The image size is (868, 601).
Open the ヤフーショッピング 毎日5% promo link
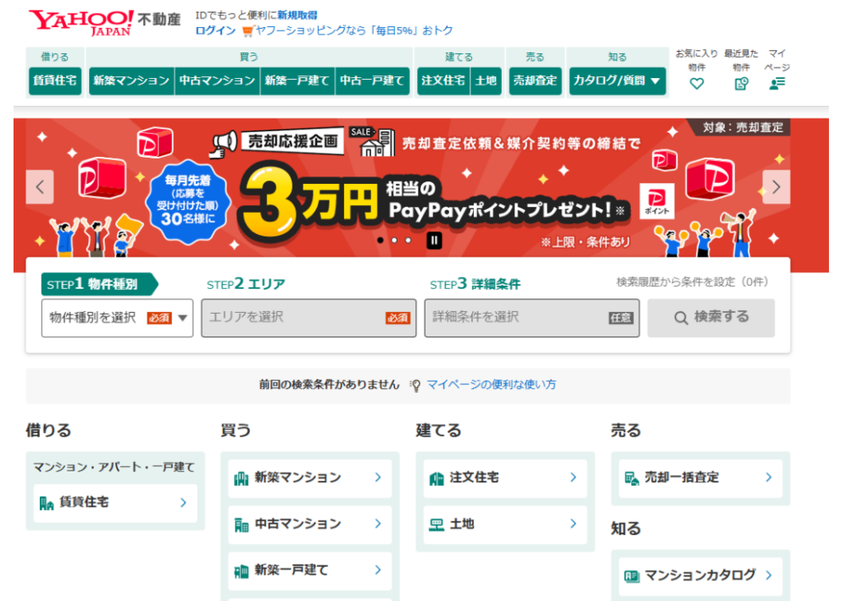pos(353,31)
